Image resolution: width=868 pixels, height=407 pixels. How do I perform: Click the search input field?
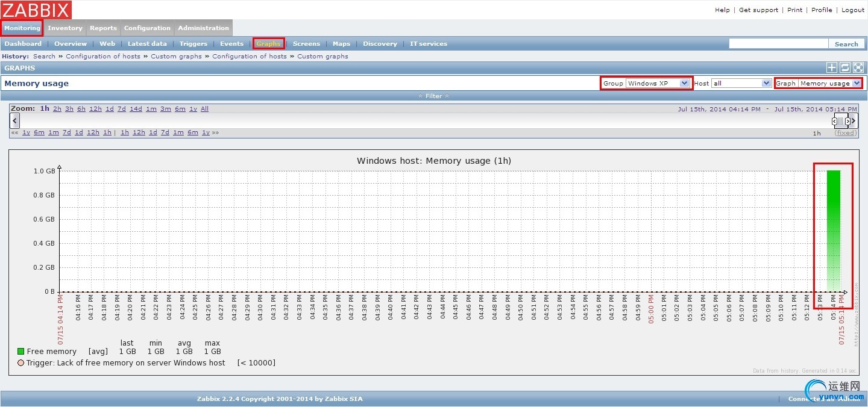778,43
